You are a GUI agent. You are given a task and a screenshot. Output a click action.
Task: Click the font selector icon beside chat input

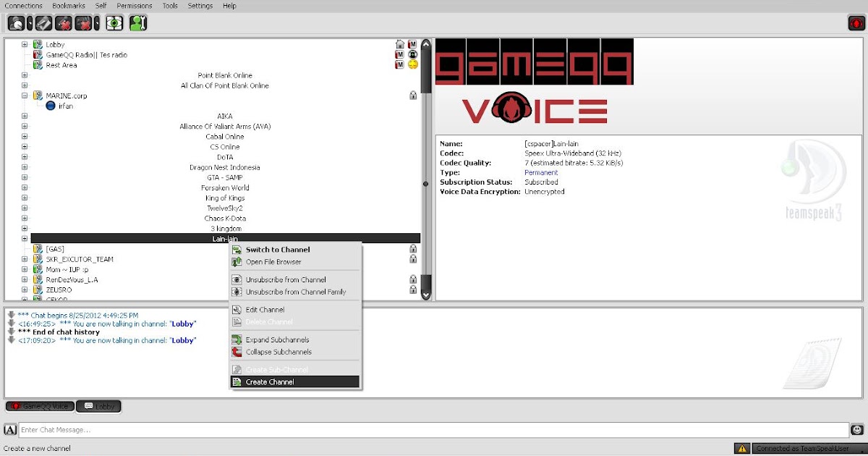click(10, 429)
